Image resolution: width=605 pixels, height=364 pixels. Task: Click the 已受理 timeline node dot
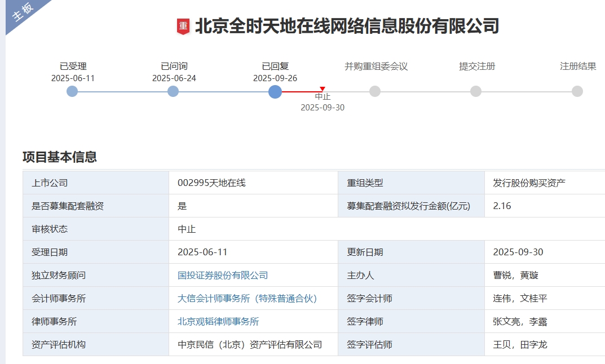(x=72, y=91)
